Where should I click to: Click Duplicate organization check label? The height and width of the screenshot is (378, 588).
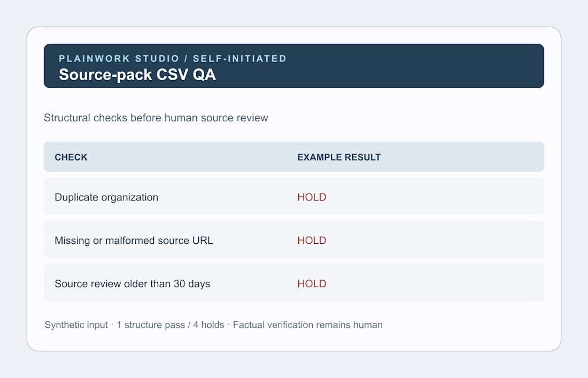pyautogui.click(x=106, y=197)
